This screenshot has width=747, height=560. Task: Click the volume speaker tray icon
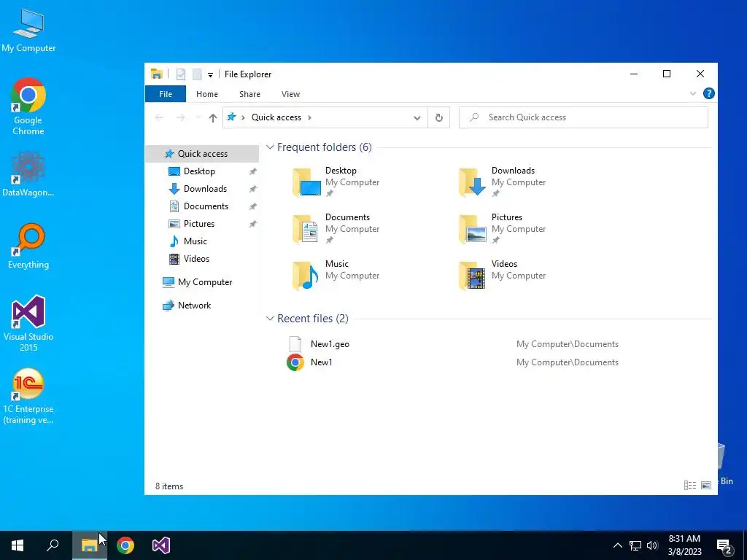point(652,545)
